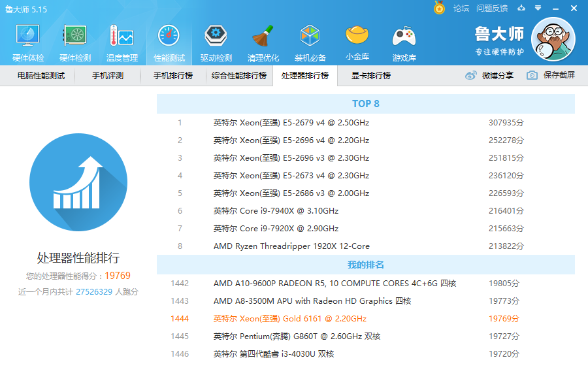Open the 论坛 forum link
This screenshot has width=588, height=392.
click(x=461, y=8)
